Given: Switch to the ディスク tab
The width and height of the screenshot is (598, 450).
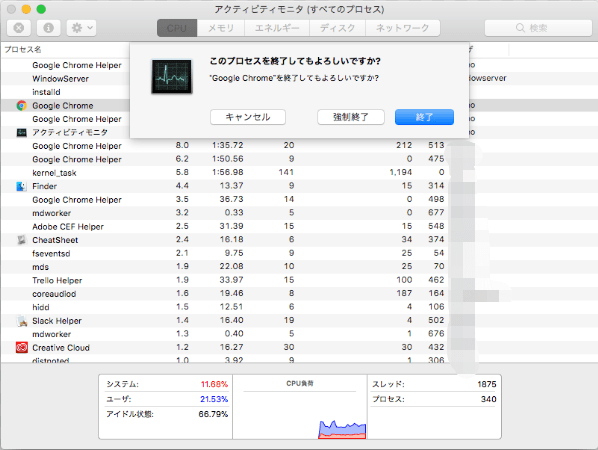Looking at the screenshot, I should [338, 28].
